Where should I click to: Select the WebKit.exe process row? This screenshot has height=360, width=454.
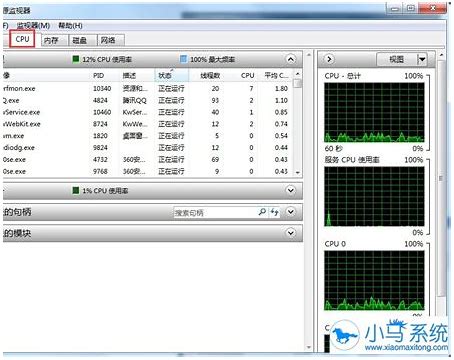point(148,124)
